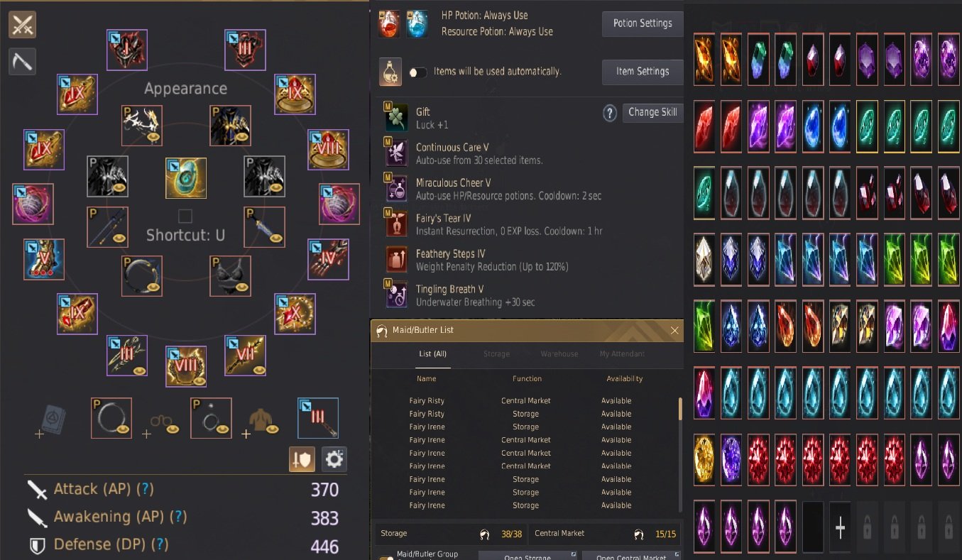This screenshot has height=560, width=962.
Task: Click Attack (AP) help question mark
Action: (x=146, y=489)
